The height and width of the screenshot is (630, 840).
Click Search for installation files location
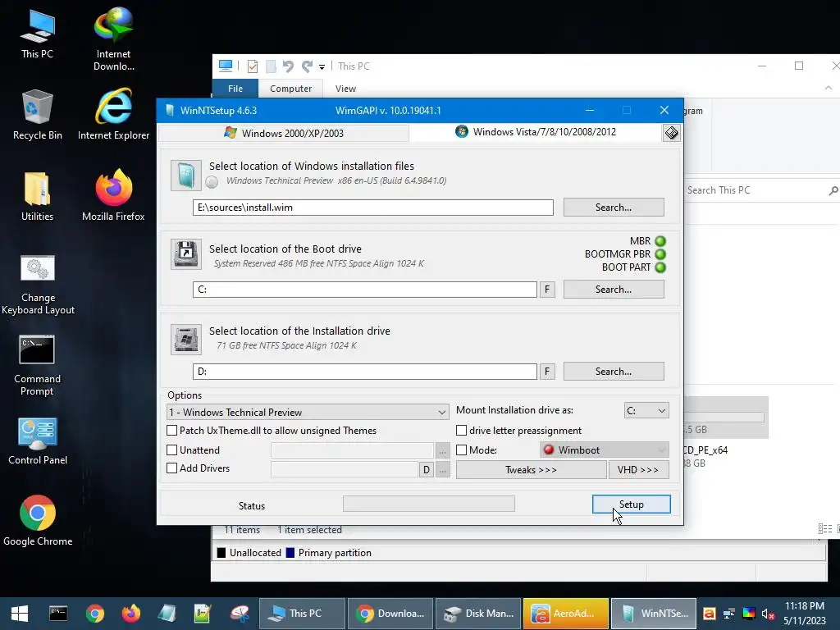tap(614, 208)
